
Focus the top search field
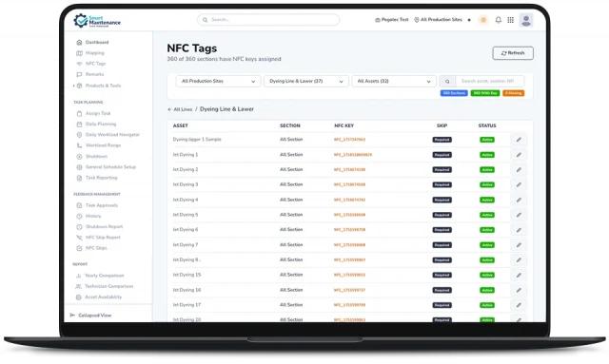click(x=268, y=20)
